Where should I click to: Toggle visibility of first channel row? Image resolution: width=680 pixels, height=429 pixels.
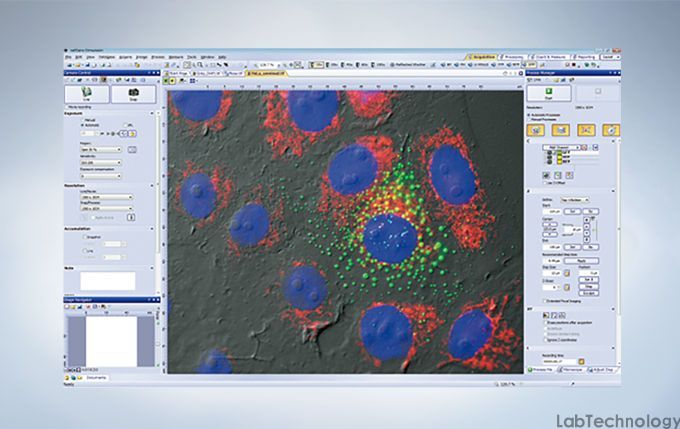click(550, 153)
